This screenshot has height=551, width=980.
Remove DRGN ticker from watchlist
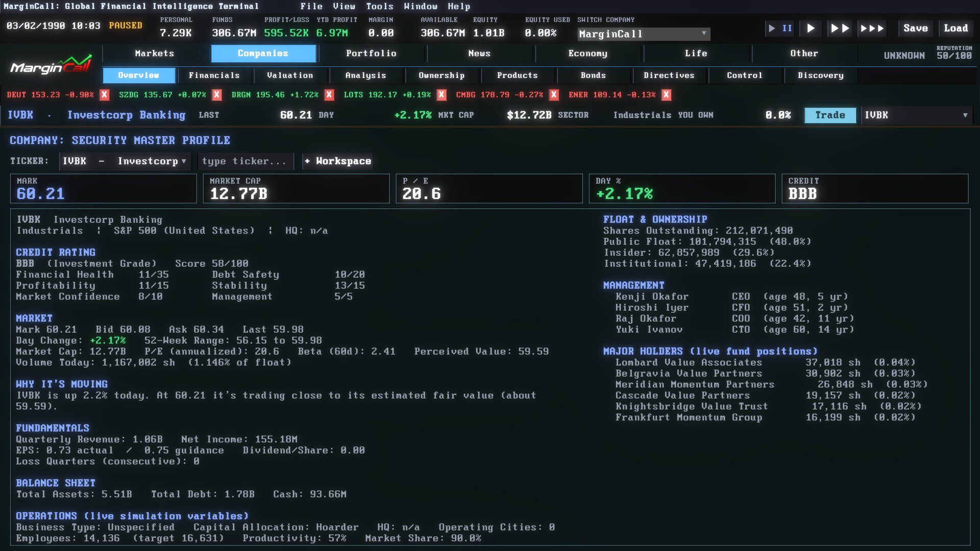329,95
